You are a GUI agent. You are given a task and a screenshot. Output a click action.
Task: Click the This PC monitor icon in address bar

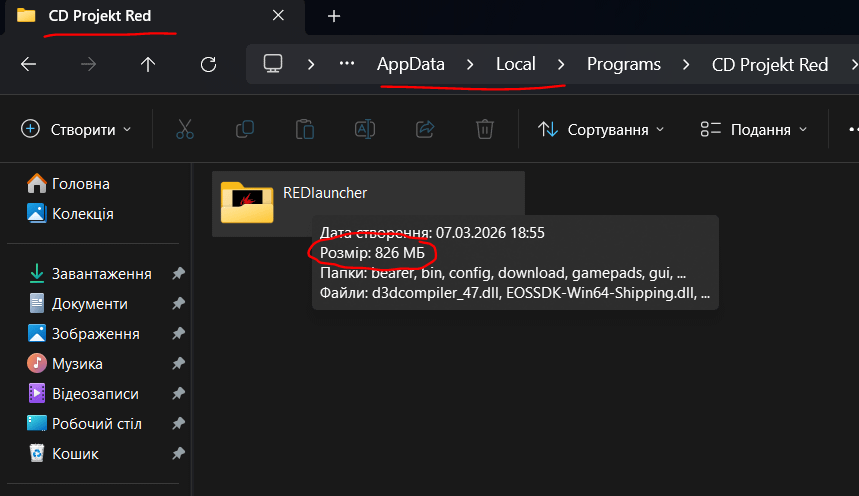(x=273, y=64)
